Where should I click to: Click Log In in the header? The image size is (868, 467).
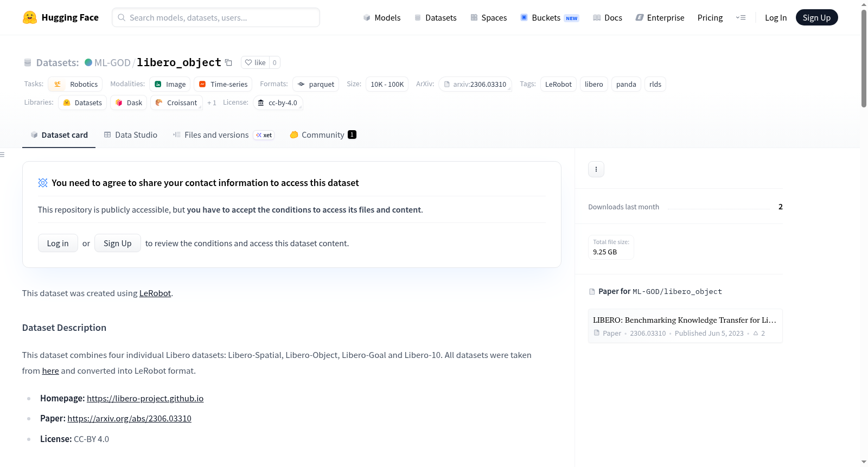point(776,17)
